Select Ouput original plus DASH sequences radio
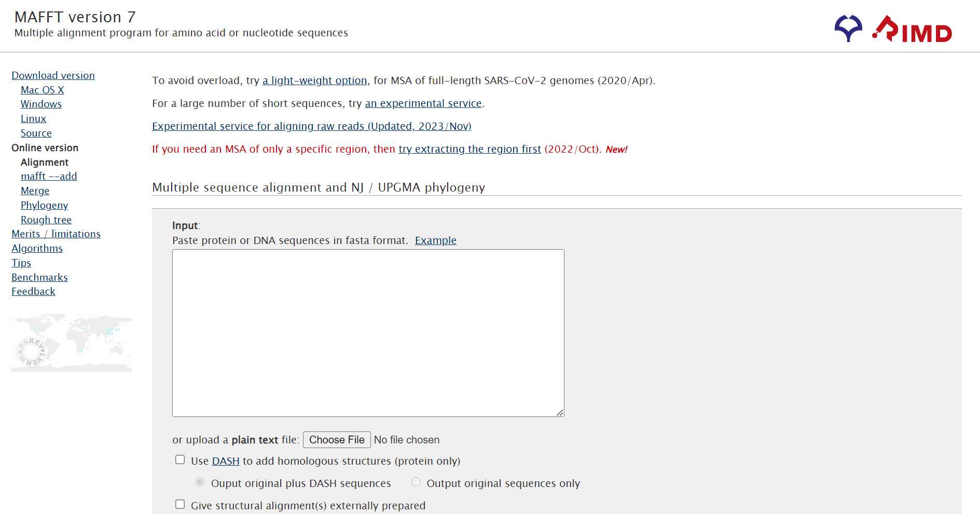 click(200, 482)
